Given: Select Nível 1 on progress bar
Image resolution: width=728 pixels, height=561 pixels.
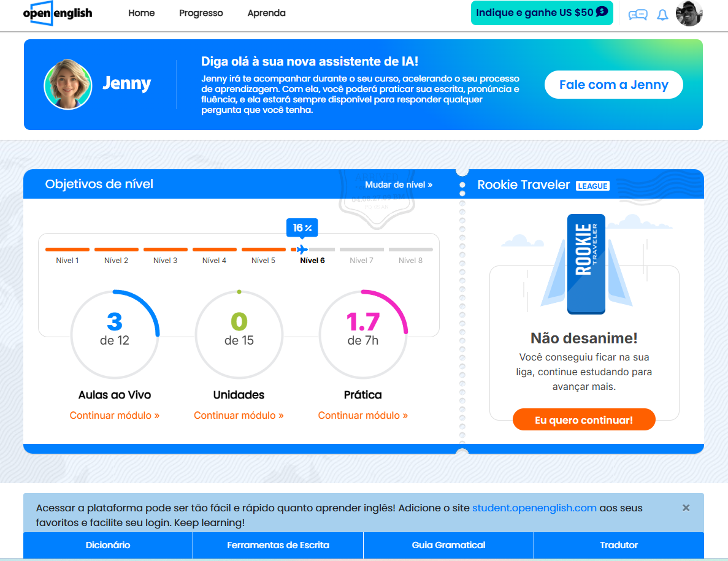Looking at the screenshot, I should [x=67, y=256].
